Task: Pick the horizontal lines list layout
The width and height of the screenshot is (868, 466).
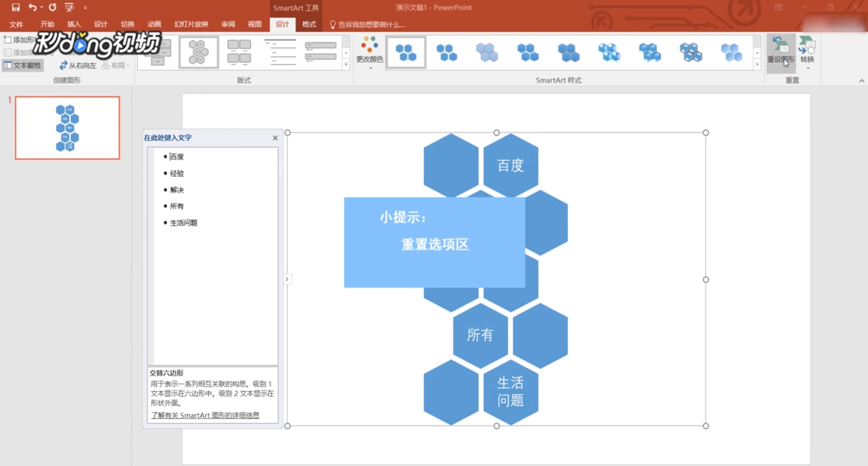Action: click(280, 52)
